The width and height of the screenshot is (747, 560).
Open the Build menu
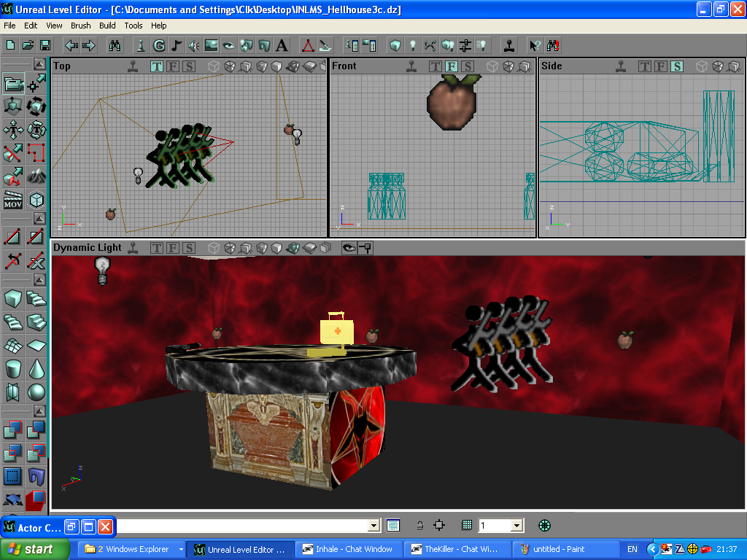(x=107, y=26)
